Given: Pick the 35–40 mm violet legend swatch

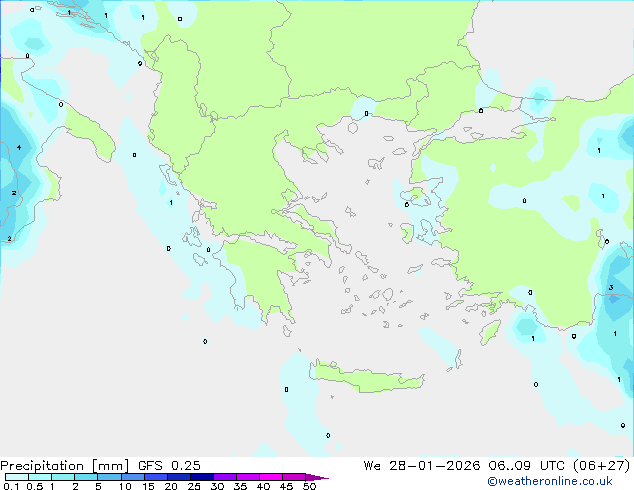Looking at the screenshot, I should coord(247,477).
